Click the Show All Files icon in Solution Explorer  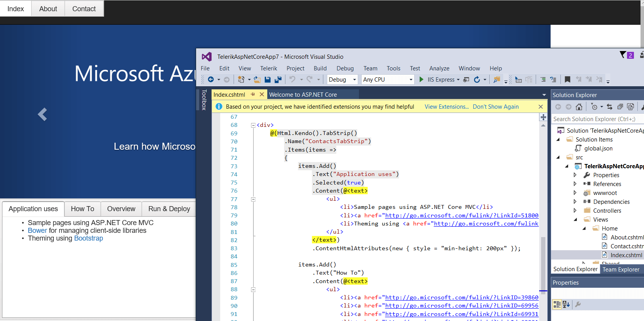630,107
